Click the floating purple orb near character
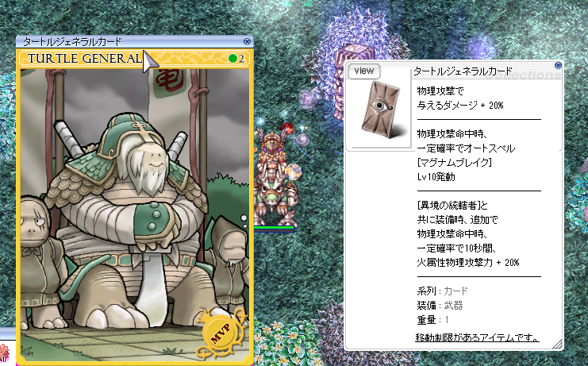The image size is (588, 366). point(303,140)
